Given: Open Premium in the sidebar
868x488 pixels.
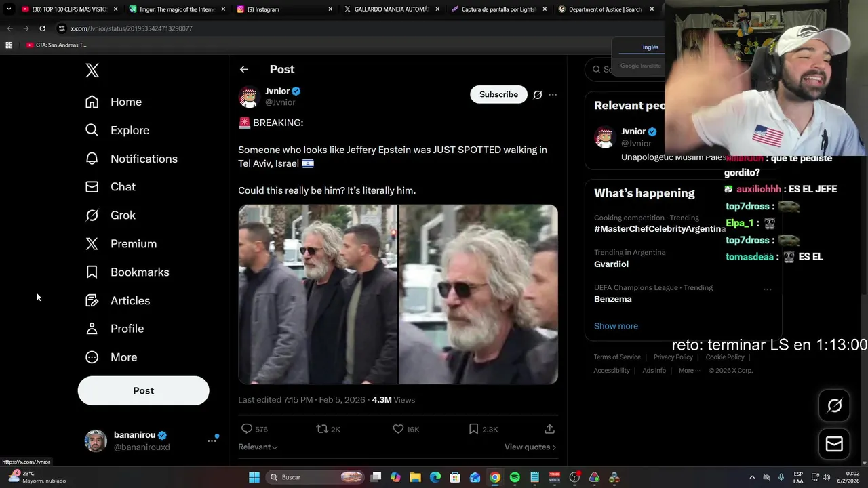Looking at the screenshot, I should [121, 244].
